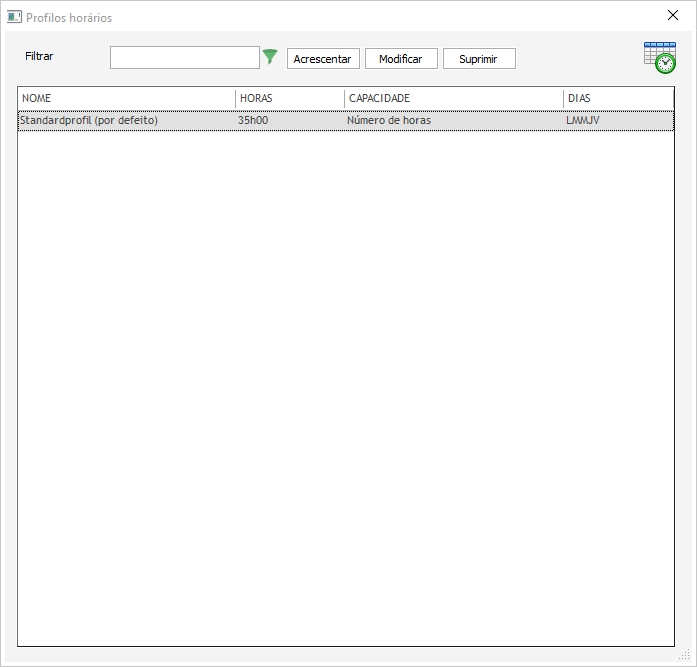
Task: Click the green filter funnel icon
Action: click(x=270, y=57)
